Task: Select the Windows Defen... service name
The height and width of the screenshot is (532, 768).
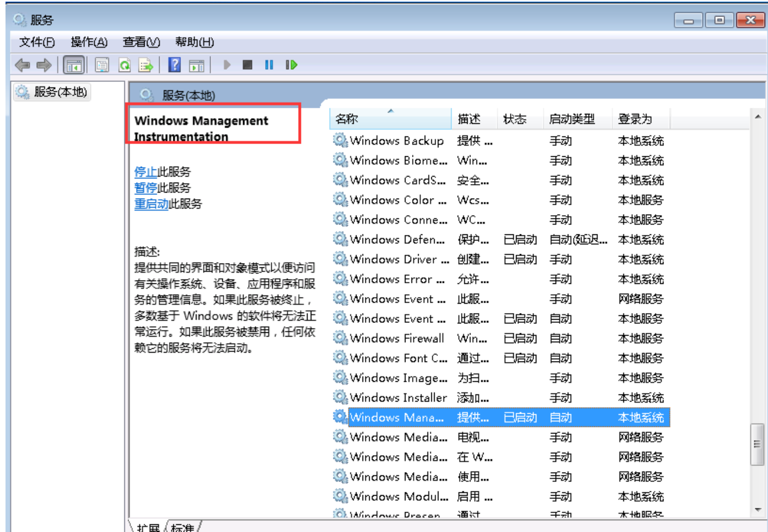Action: pyautogui.click(x=397, y=240)
